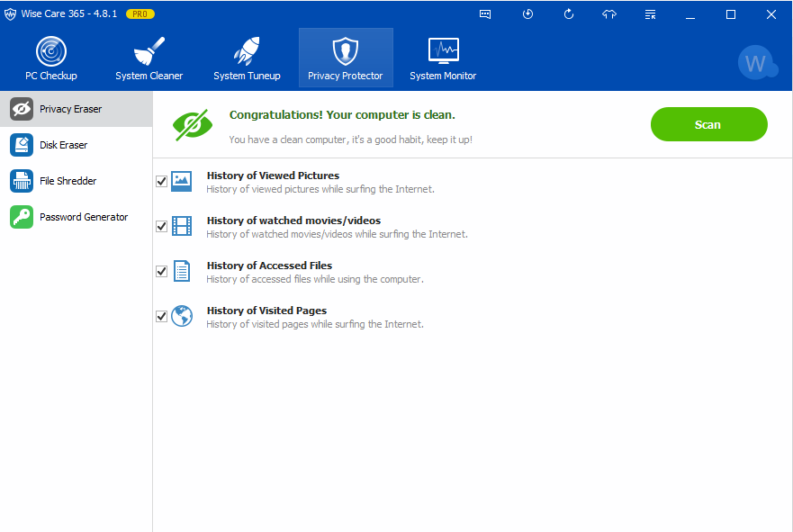Click 'History of visited pages while surfing' description
The width and height of the screenshot is (793, 532).
click(x=314, y=324)
